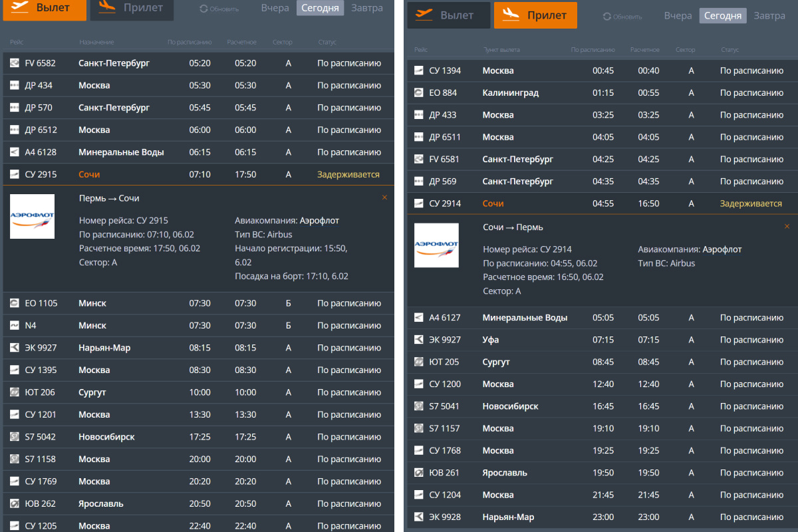Expand the ДР 570 Санкт-Петербург departure row
798x532 pixels.
198,108
